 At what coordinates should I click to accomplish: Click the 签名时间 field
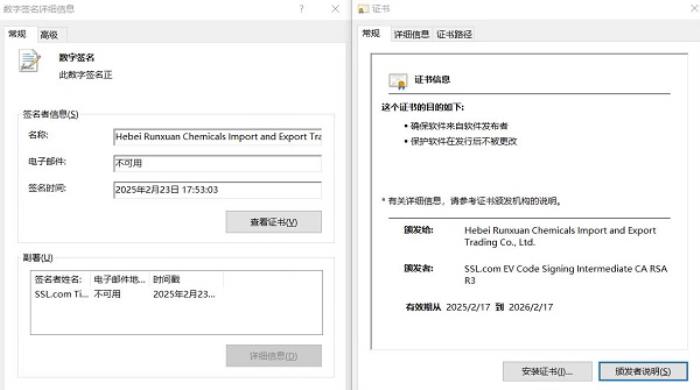coord(217,190)
